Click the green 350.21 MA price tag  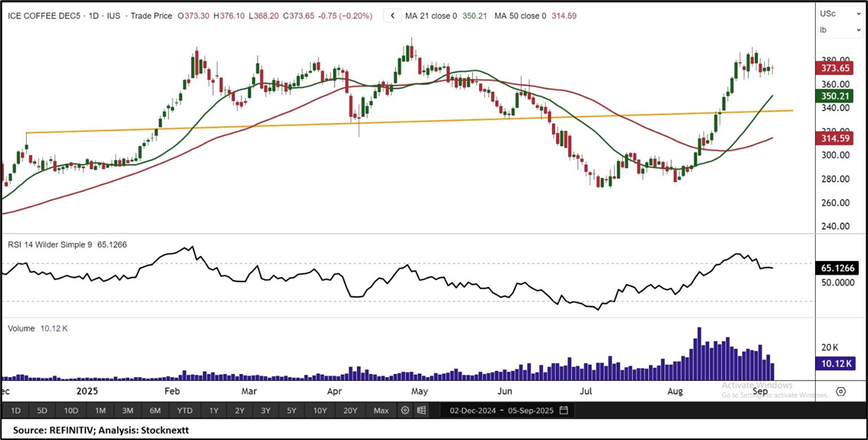click(834, 96)
